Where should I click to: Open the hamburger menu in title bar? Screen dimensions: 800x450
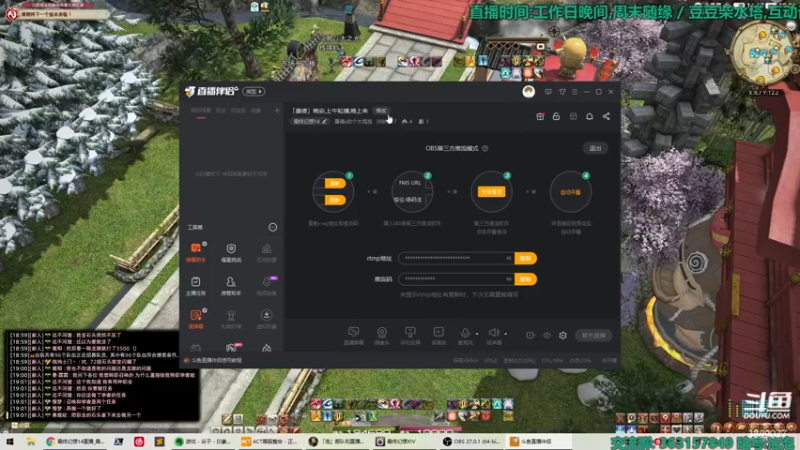574,92
